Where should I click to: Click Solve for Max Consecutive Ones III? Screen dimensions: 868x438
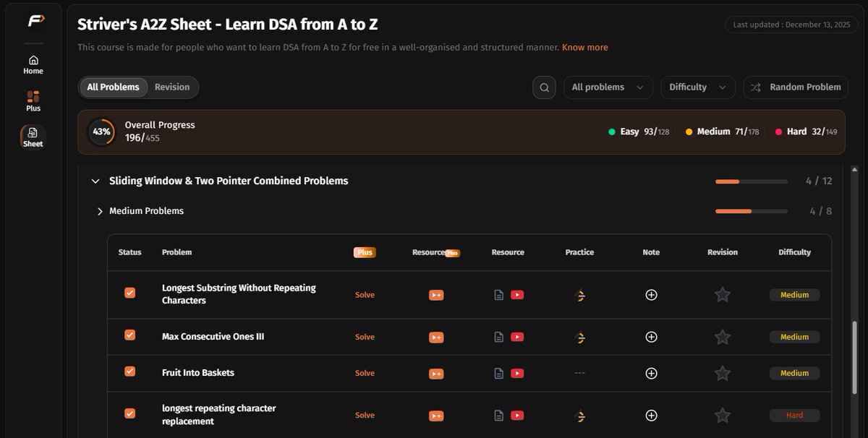click(365, 337)
